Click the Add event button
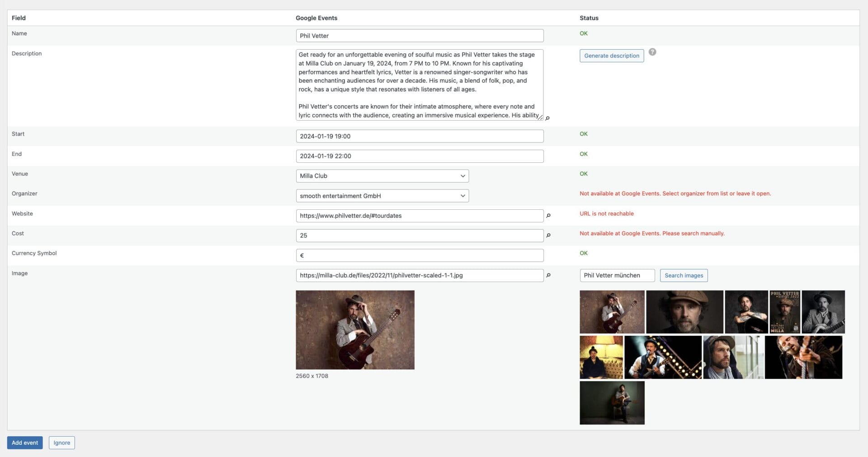Viewport: 868px width, 457px height. tap(25, 443)
